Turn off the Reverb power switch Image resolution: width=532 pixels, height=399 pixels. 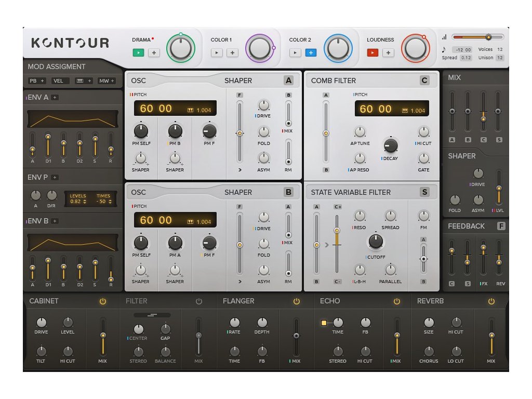click(491, 301)
